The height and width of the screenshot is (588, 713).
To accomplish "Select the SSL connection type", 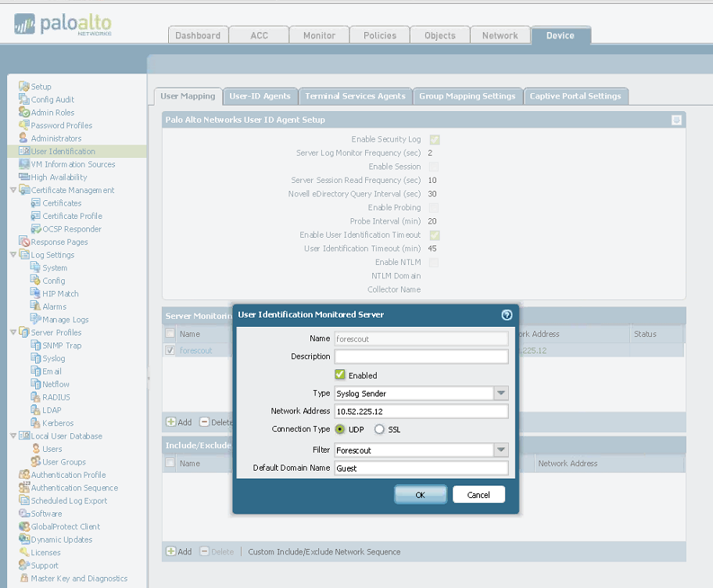I will (x=380, y=429).
